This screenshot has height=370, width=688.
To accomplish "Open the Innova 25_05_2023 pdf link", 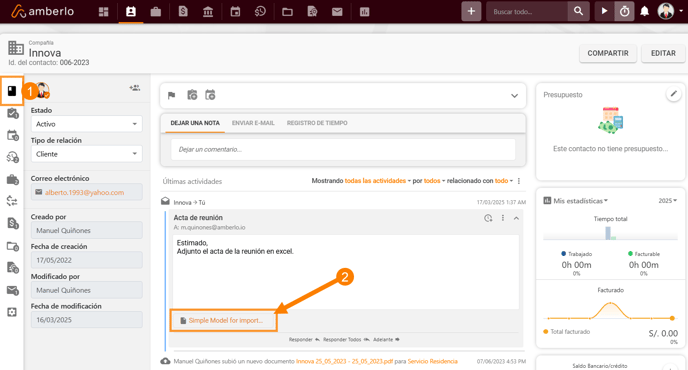I will tap(344, 361).
